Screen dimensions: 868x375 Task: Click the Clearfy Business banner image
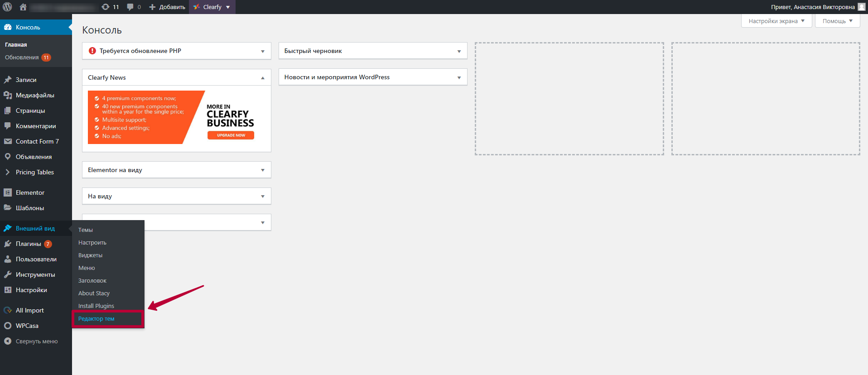pyautogui.click(x=176, y=117)
